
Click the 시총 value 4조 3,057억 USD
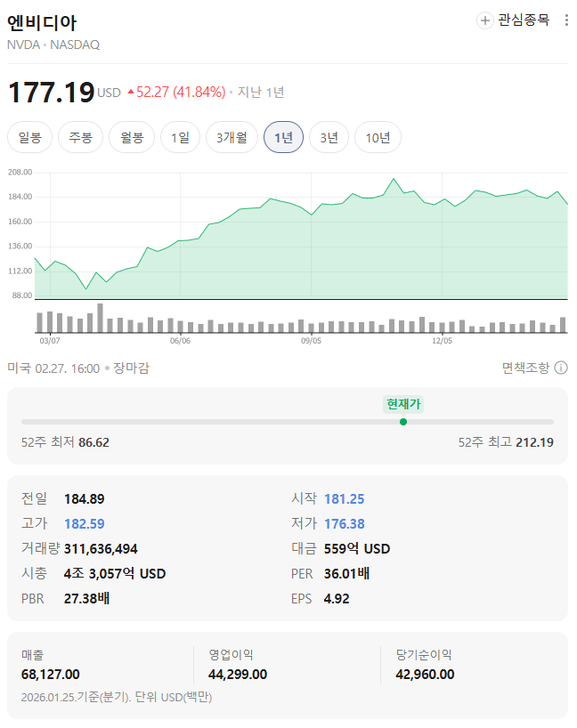click(115, 574)
